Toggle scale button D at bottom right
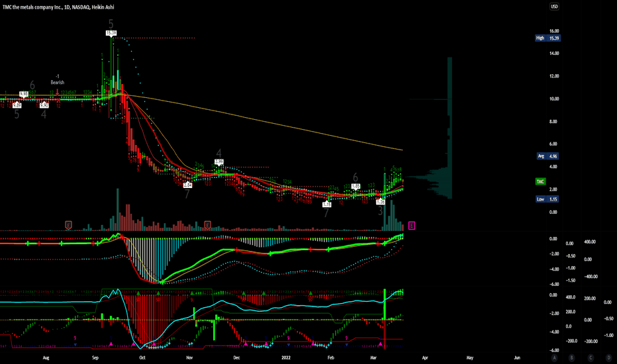617x364 pixels. (609, 357)
